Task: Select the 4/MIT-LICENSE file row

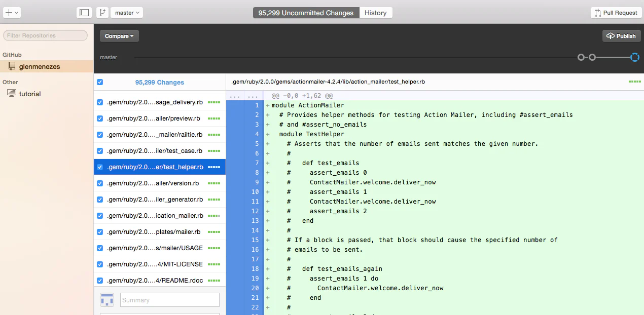Action: [160, 264]
